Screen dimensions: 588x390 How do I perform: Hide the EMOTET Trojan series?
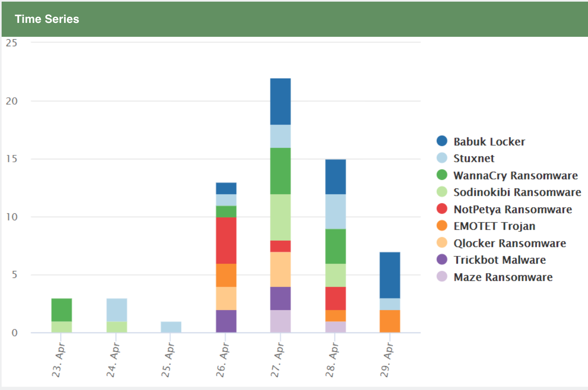pos(494,226)
